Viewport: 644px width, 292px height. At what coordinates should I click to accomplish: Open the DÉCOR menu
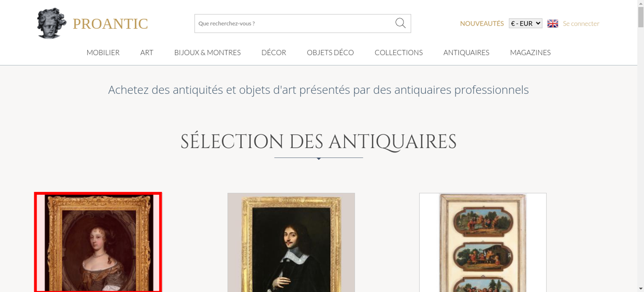[x=274, y=52]
